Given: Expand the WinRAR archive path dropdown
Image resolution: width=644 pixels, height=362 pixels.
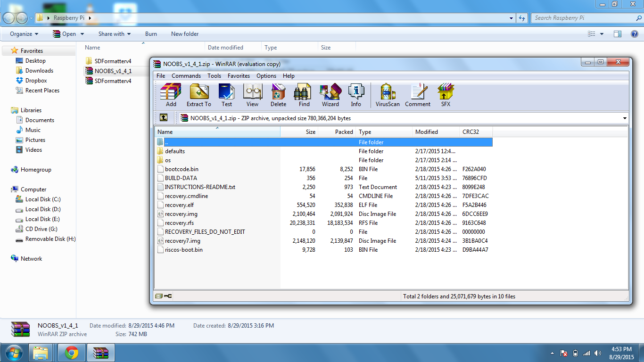Looking at the screenshot, I should coord(625,118).
